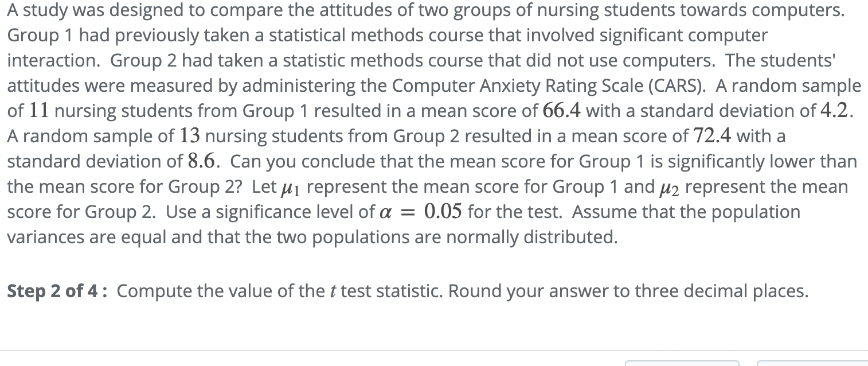This screenshot has width=868, height=366.
Task: Click the α symbol before equals sign
Action: coord(386,212)
